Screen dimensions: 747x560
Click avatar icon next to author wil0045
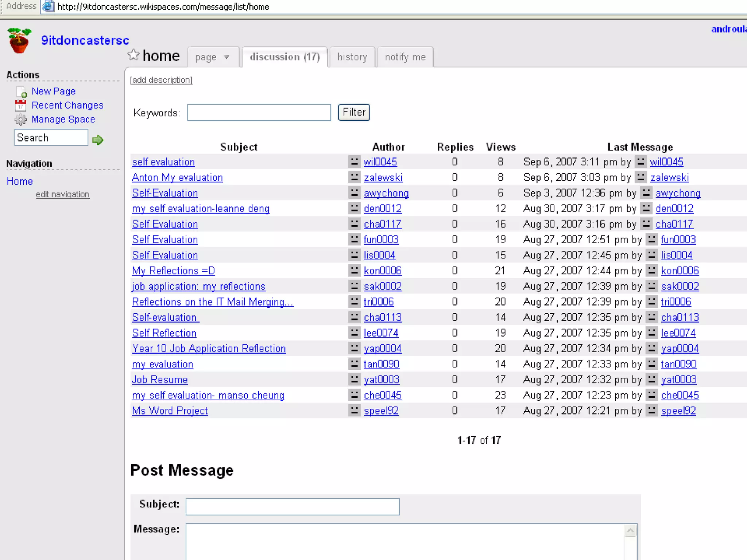point(354,162)
